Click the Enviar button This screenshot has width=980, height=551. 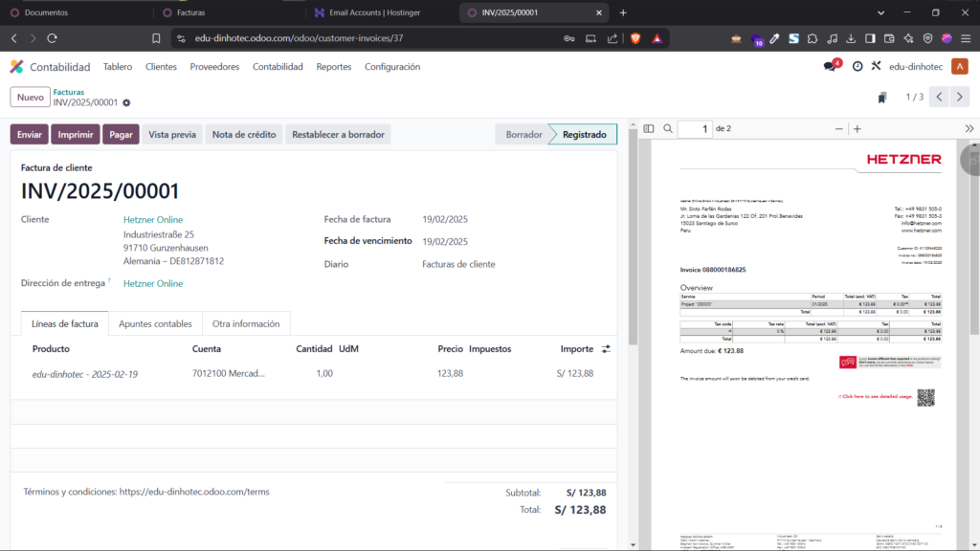coord(30,134)
